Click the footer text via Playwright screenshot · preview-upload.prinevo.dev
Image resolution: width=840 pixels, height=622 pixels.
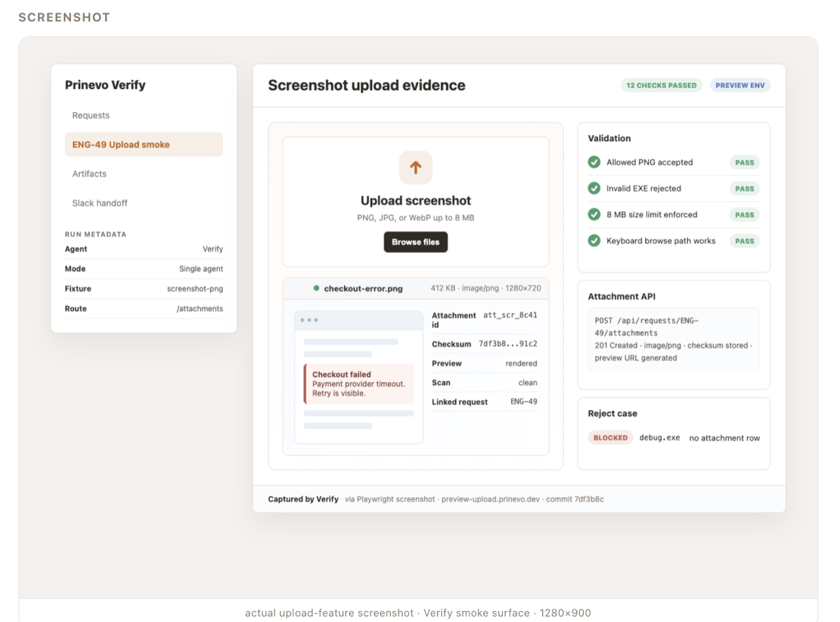pos(442,499)
